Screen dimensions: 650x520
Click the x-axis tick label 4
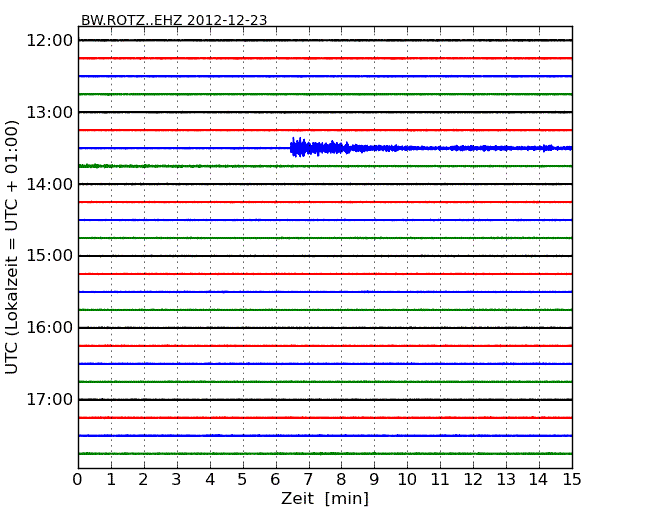click(210, 480)
